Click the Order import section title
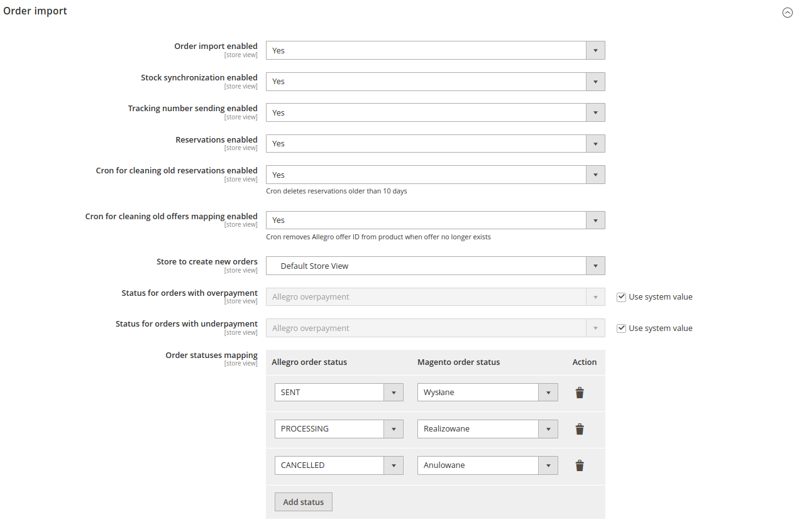This screenshot has height=532, width=804. click(x=35, y=11)
